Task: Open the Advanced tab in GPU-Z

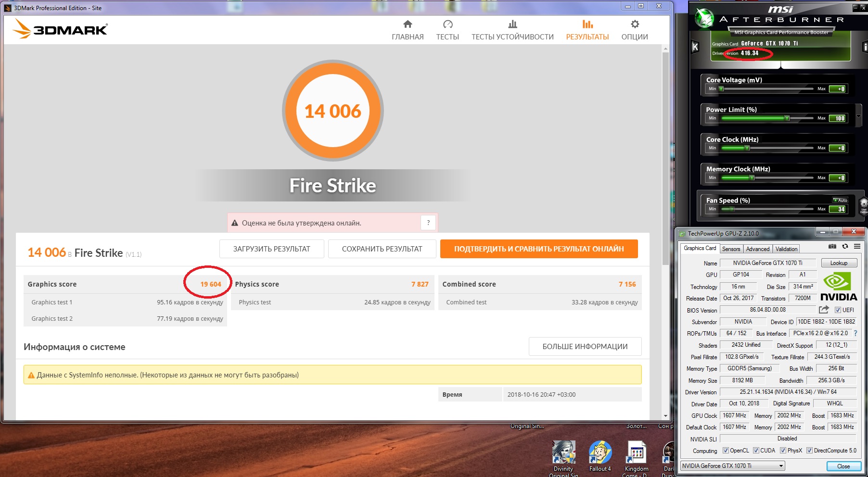Action: pyautogui.click(x=758, y=249)
